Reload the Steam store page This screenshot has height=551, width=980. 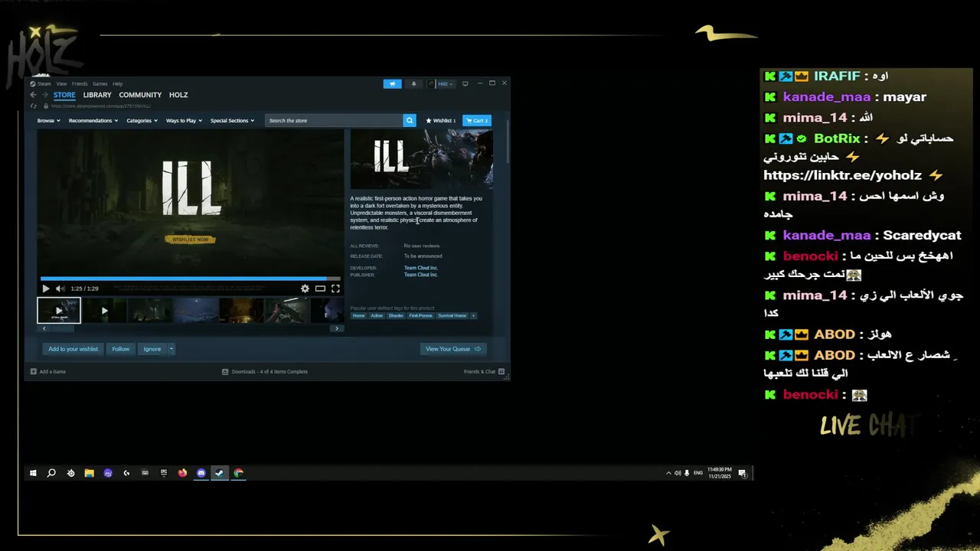33,106
